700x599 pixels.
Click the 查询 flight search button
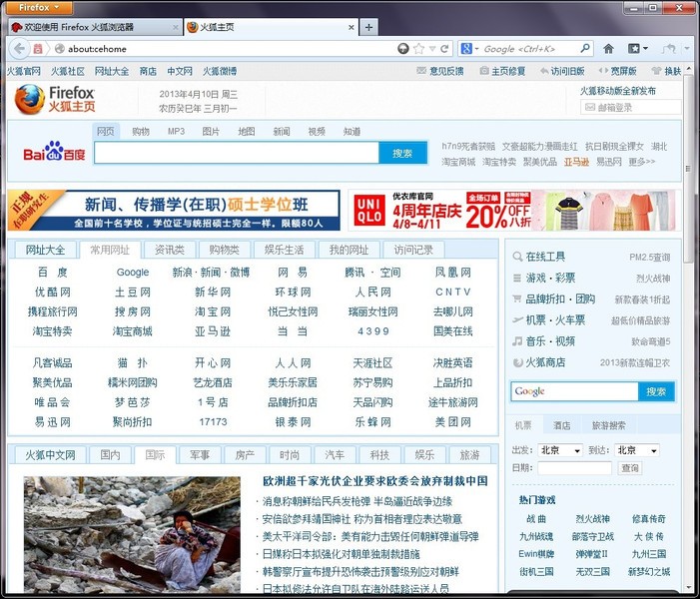630,468
